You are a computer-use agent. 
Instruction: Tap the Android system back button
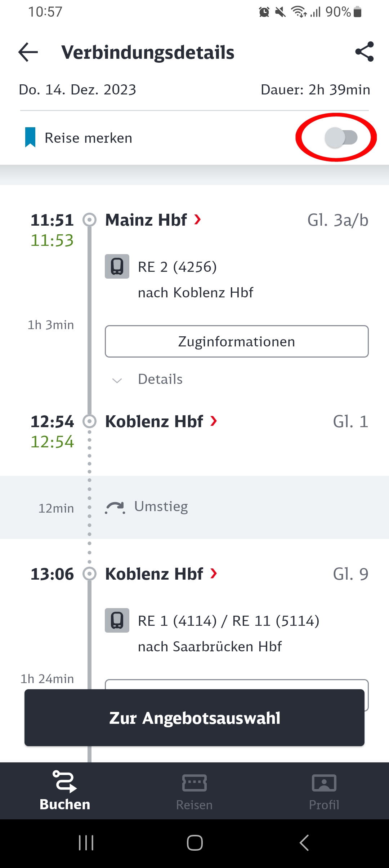(x=304, y=843)
